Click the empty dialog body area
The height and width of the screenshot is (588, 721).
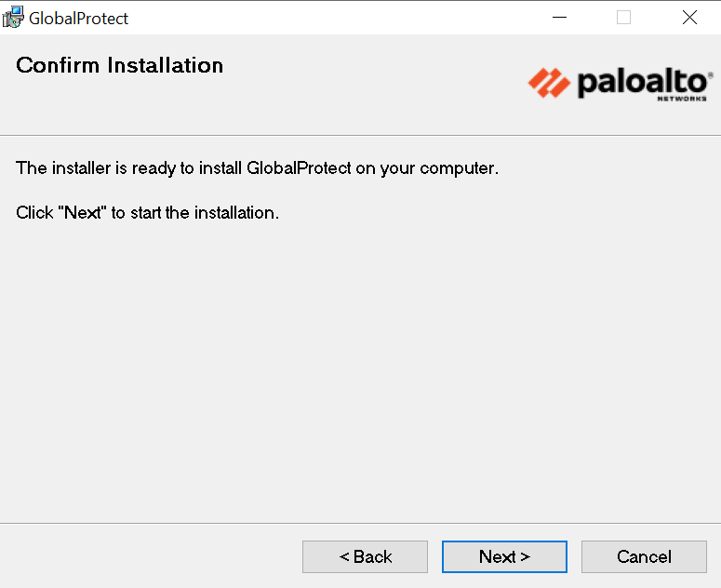[x=360, y=372]
